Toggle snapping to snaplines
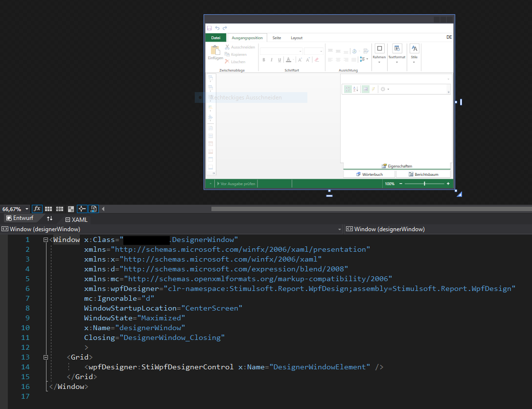This screenshot has height=409, width=532. [82, 209]
